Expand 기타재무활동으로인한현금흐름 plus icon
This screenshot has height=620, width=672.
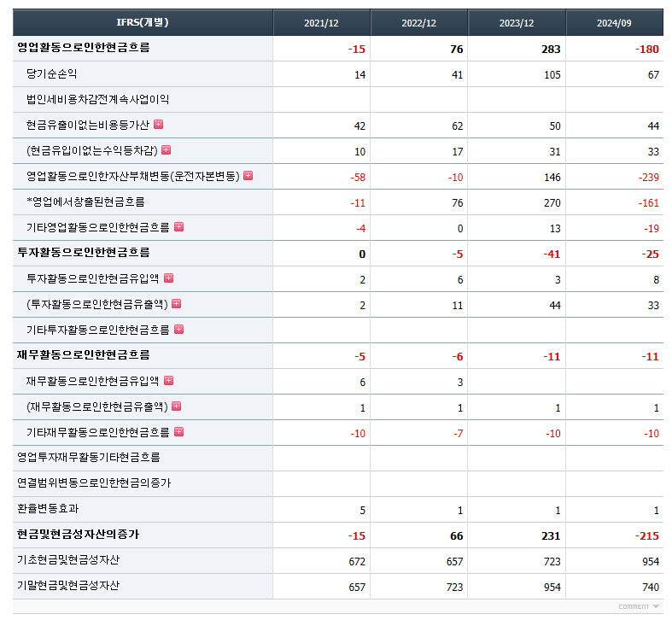179,432
